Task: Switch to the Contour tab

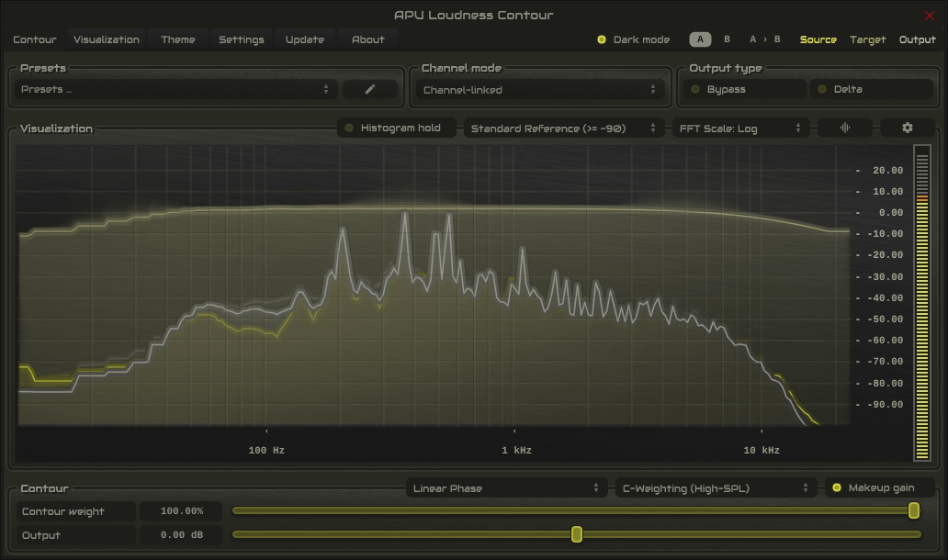Action: (x=35, y=39)
